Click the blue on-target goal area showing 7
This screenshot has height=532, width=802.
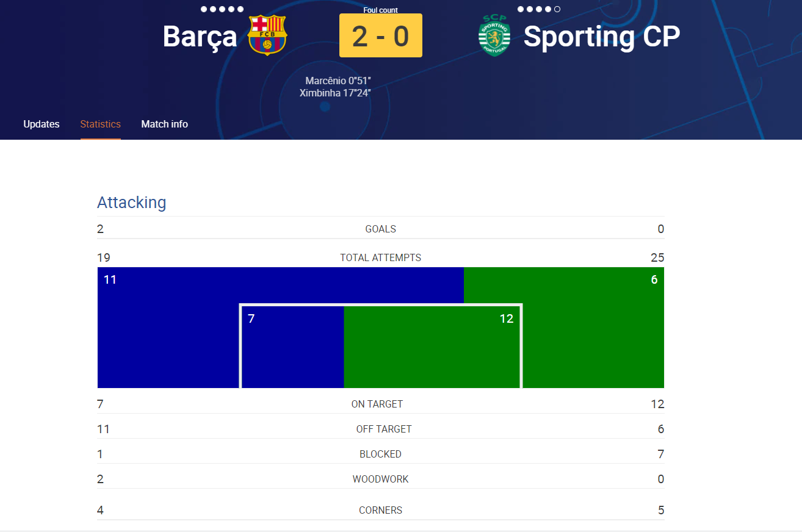(293, 347)
